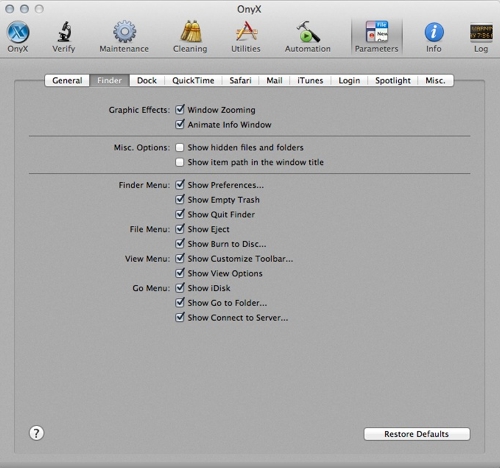This screenshot has width=500, height=468.
Task: Switch to the Dock tab
Action: pos(147,80)
